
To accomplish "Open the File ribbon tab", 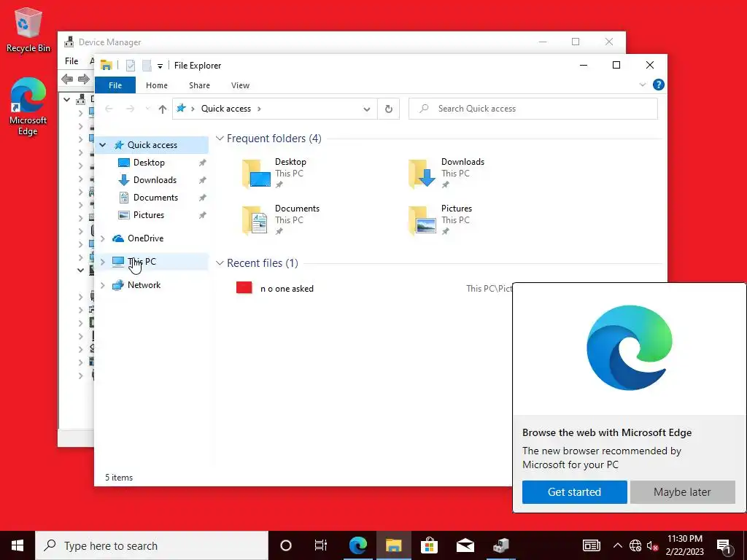I will pos(115,85).
